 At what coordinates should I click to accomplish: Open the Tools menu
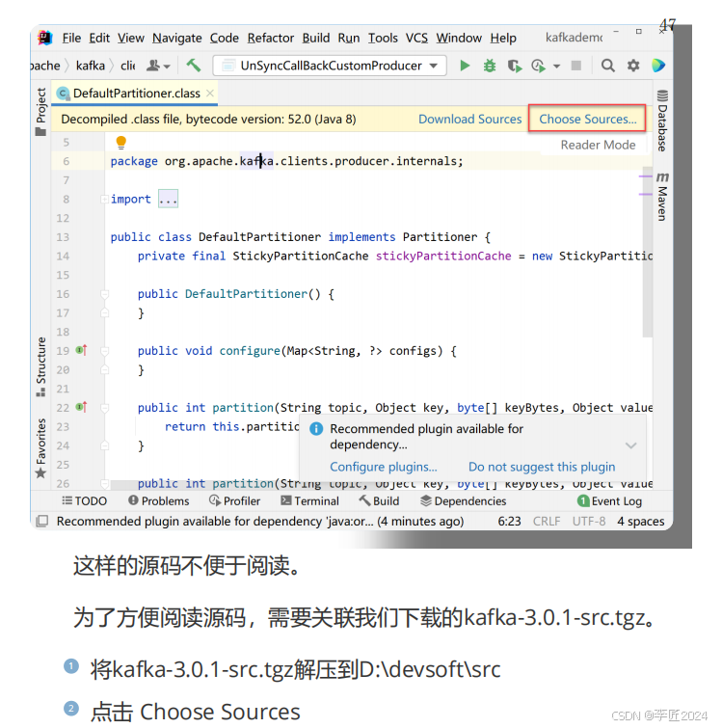[x=383, y=38]
